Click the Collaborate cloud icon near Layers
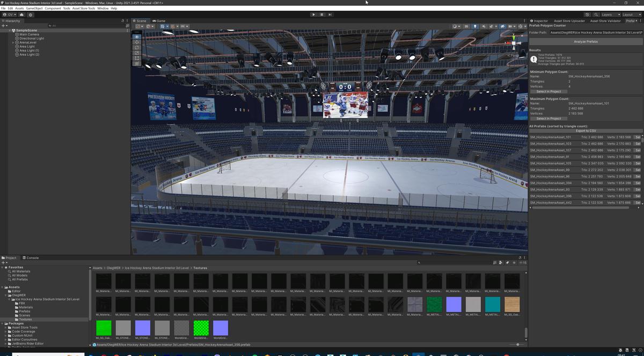This screenshot has width=644, height=356. pyautogui.click(x=587, y=14)
